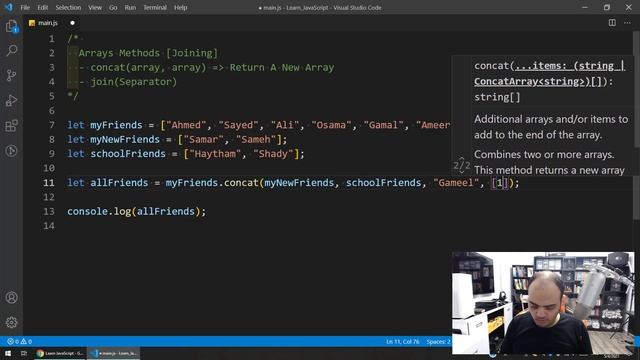The image size is (640, 360).
Task: Open the View menu
Action: click(x=95, y=7)
